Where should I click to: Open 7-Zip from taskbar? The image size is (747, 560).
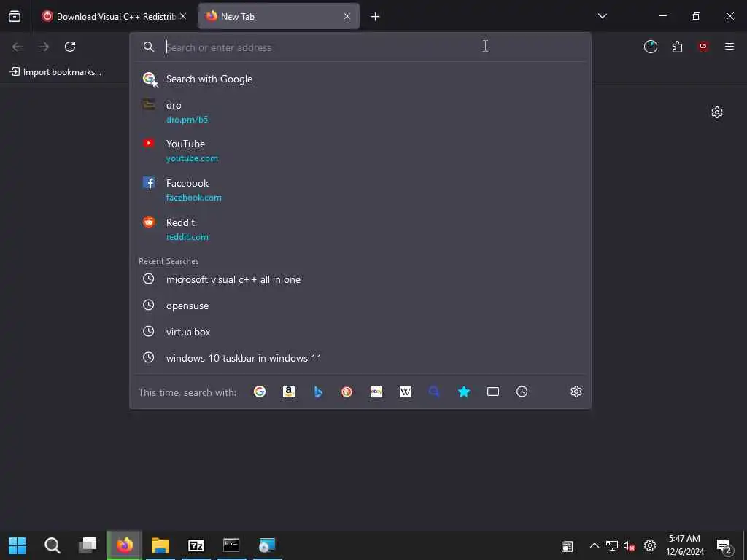(196, 545)
